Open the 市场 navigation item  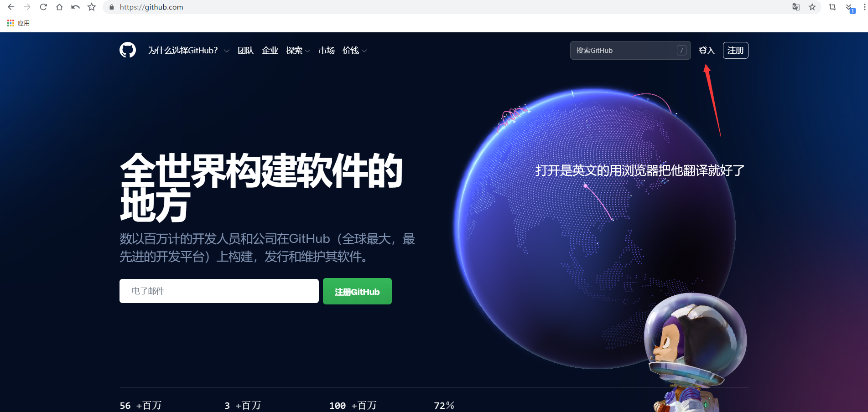click(327, 51)
